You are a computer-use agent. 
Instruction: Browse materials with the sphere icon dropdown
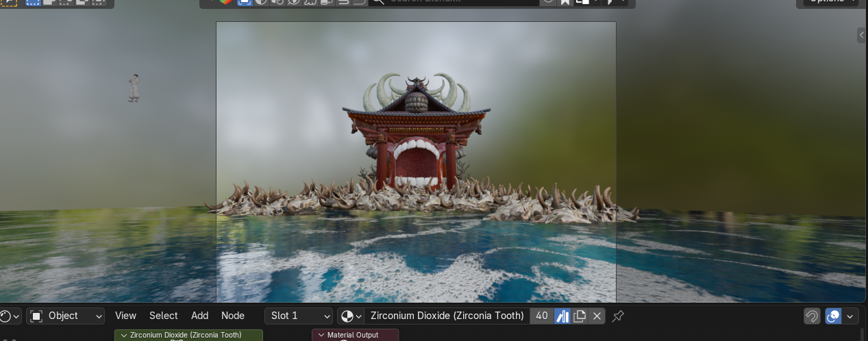click(x=351, y=316)
